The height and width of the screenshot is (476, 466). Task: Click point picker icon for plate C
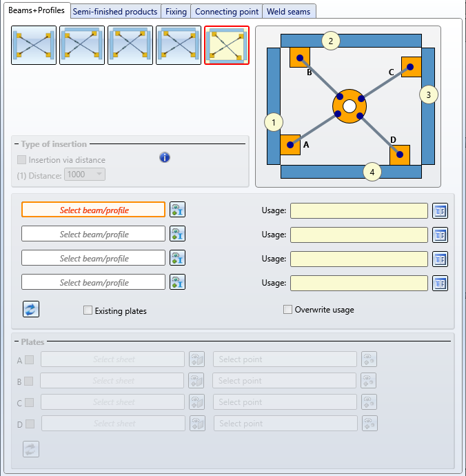(x=369, y=402)
